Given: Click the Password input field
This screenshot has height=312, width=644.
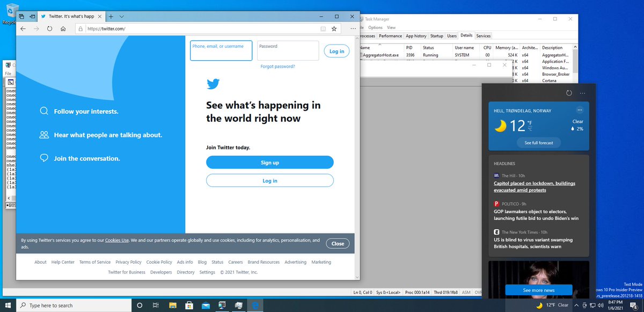Looking at the screenshot, I should [288, 50].
